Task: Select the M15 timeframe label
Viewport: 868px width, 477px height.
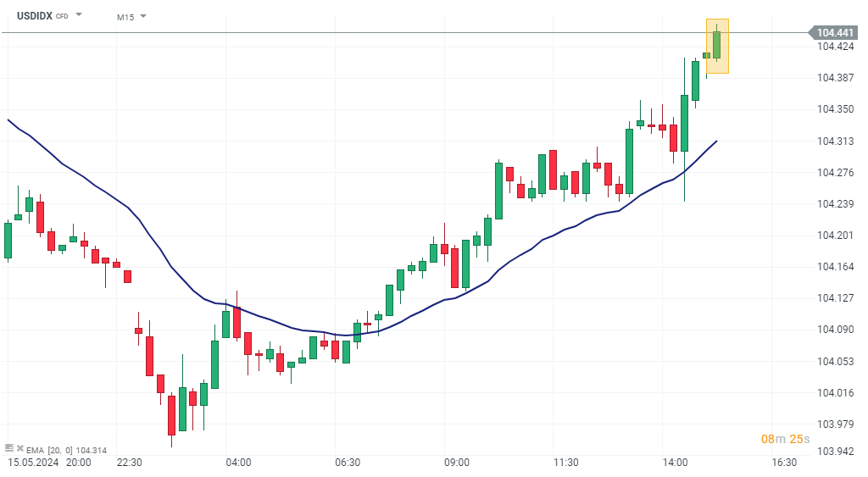Action: [125, 17]
